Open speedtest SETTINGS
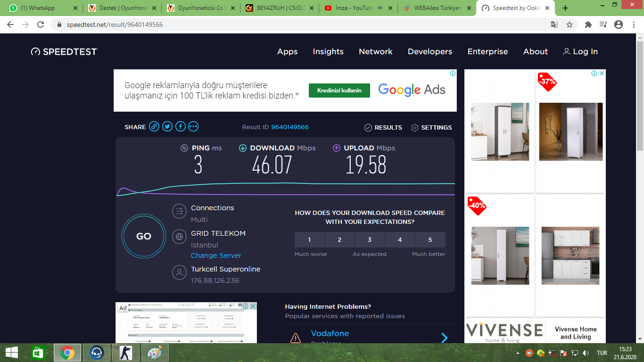Image resolution: width=644 pixels, height=362 pixels. (431, 128)
